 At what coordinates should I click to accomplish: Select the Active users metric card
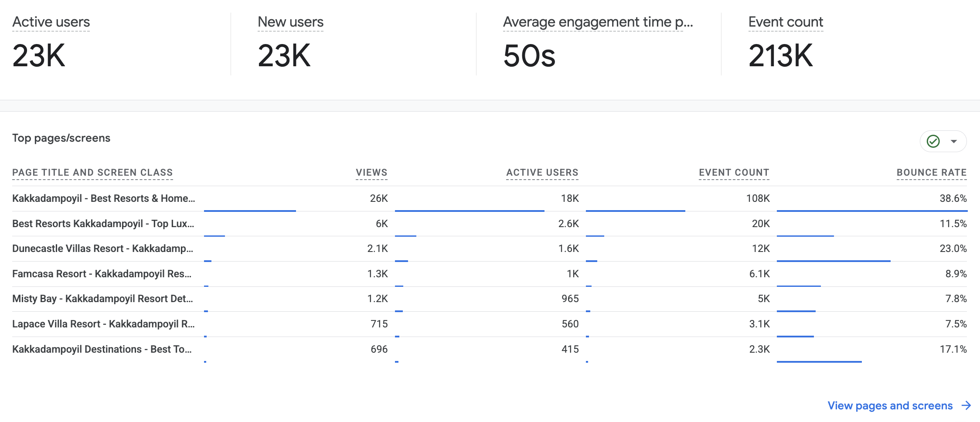pos(116,44)
